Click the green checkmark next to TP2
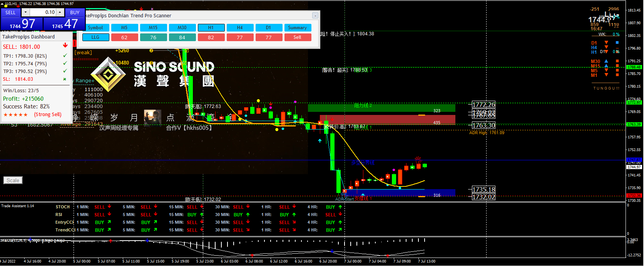The height and width of the screenshot is (266, 644). tap(65, 63)
